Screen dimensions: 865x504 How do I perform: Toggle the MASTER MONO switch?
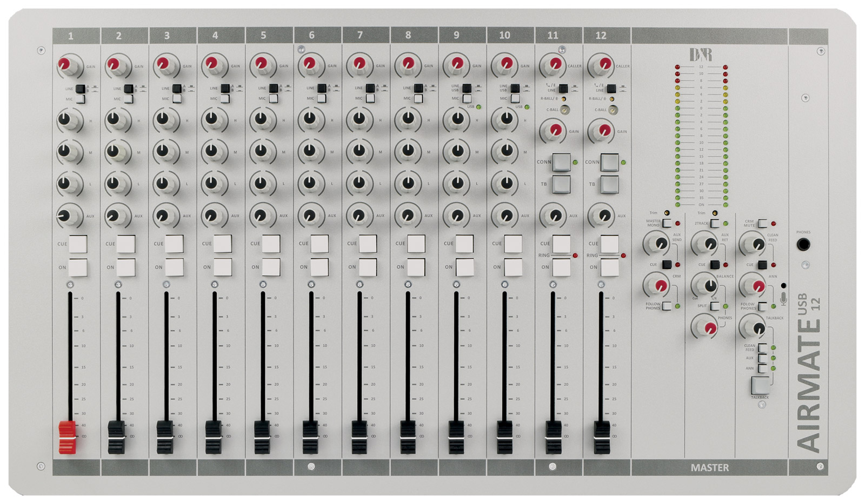click(x=667, y=223)
